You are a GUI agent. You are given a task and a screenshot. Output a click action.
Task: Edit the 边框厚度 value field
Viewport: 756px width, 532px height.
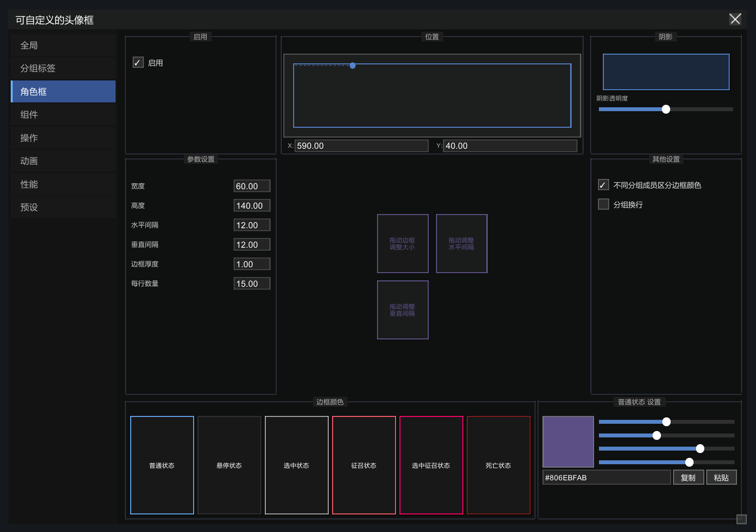tap(252, 264)
